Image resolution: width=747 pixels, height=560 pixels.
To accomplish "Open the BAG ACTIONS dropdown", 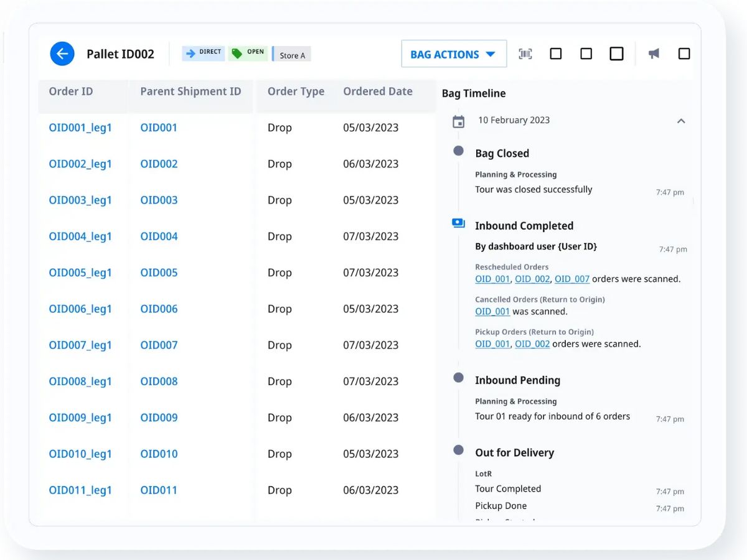I will [x=454, y=54].
